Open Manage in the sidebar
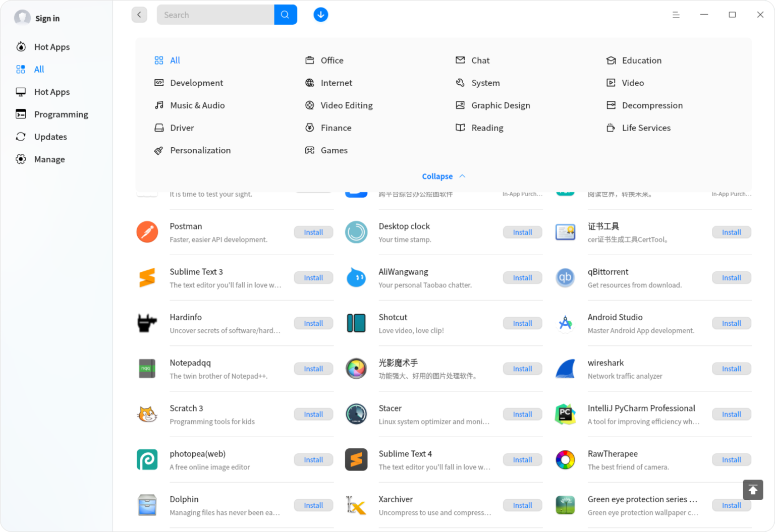 tap(49, 159)
